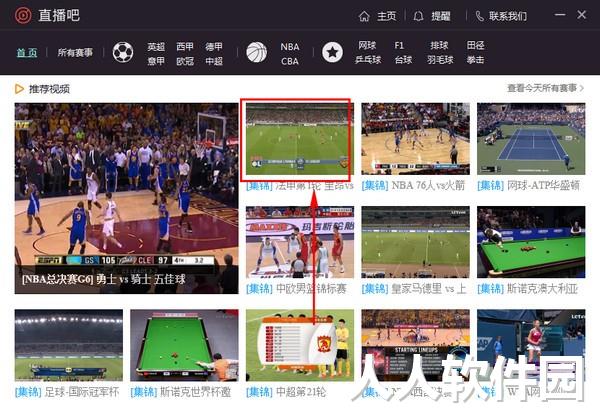The width and height of the screenshot is (600, 412).
Task: Open the 中欧男篮锦标赛 thumbnail
Action: click(300, 242)
